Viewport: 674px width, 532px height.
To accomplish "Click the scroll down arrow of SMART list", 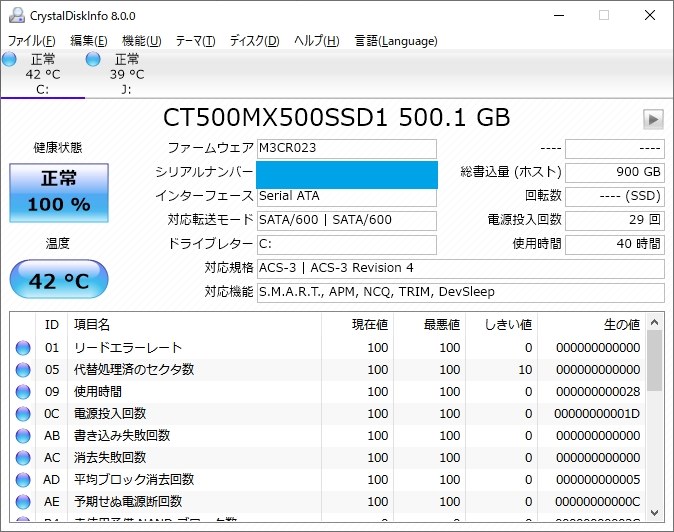I will point(654,513).
